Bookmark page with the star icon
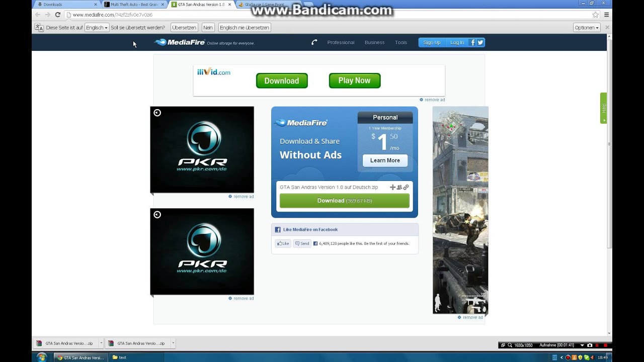The image size is (644, 362). tap(596, 15)
